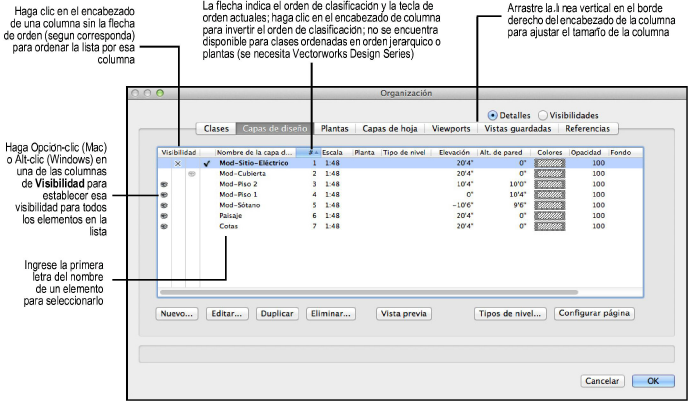This screenshot has width=688, height=401.
Task: Click the invisible X icon for Mod-Sitio-Eléctrico
Action: (x=178, y=162)
